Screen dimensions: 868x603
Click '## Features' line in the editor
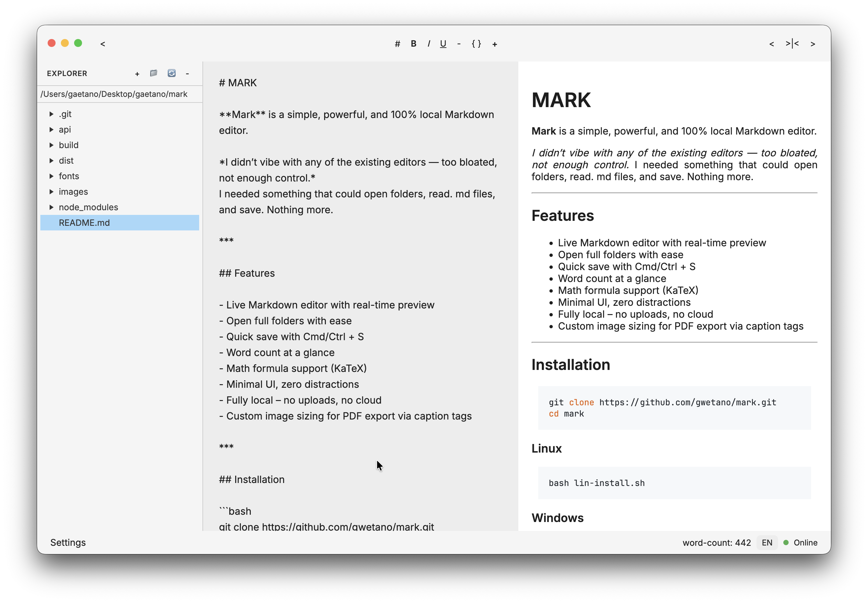[247, 273]
